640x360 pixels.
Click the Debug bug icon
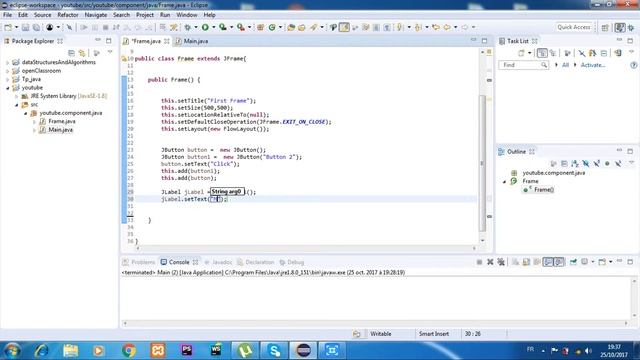click(x=187, y=27)
